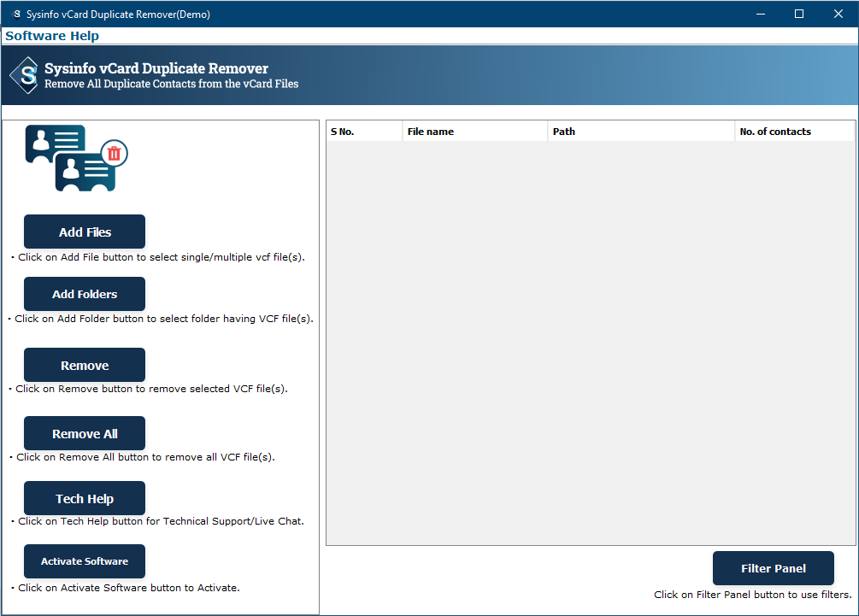Click the 'Click on Filter Panel button' hint text

753,595
